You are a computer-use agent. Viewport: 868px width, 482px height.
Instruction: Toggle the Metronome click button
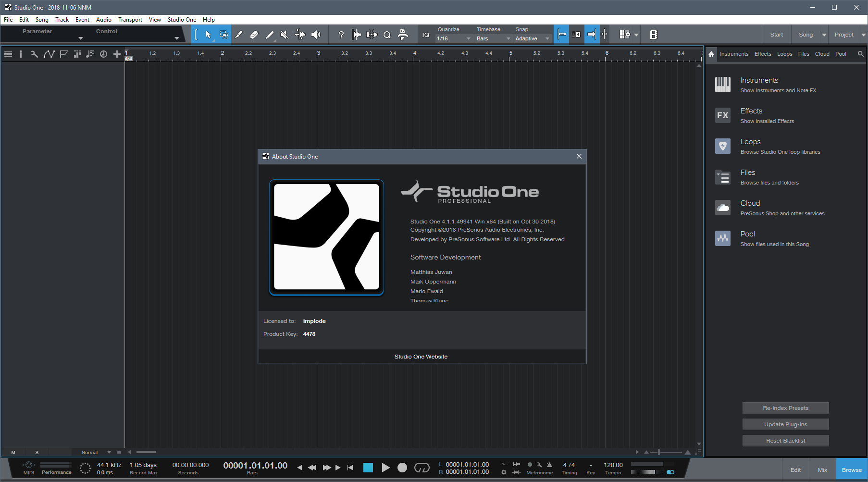tap(549, 465)
